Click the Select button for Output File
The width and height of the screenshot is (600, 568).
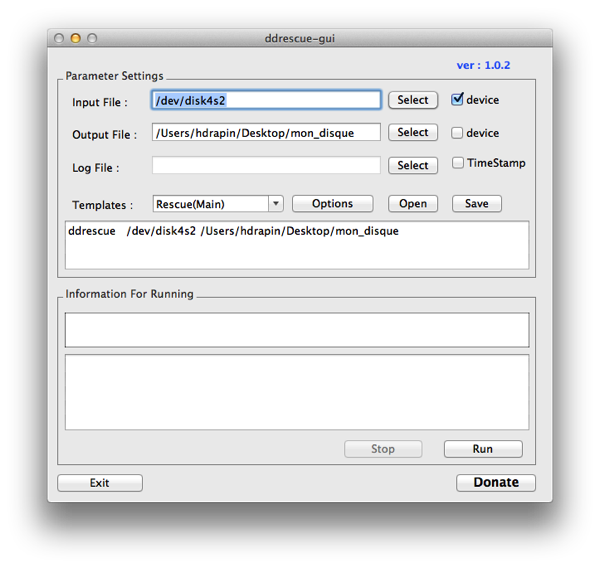click(412, 133)
